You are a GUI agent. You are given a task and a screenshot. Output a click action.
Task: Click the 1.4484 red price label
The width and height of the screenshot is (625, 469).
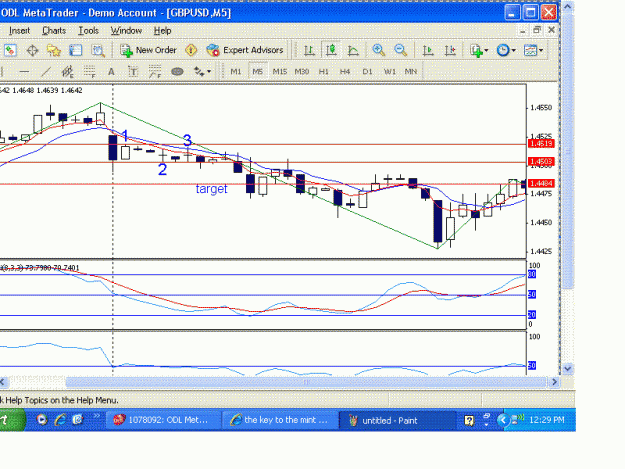click(x=541, y=183)
